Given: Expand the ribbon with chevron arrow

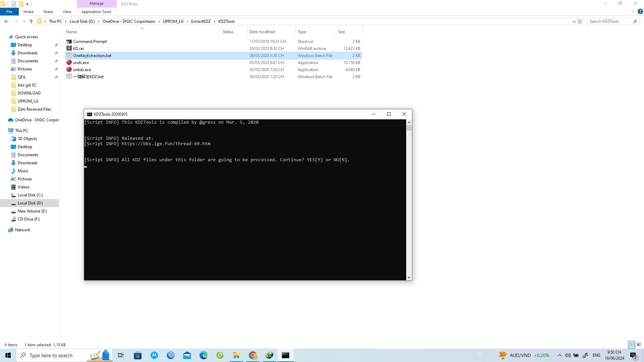Looking at the screenshot, I should coord(633,11).
